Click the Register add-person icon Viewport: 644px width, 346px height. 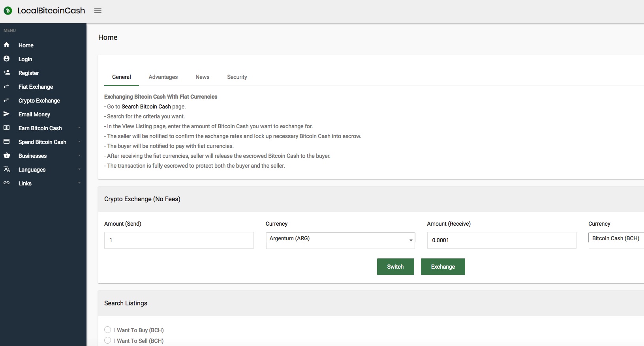click(x=6, y=73)
